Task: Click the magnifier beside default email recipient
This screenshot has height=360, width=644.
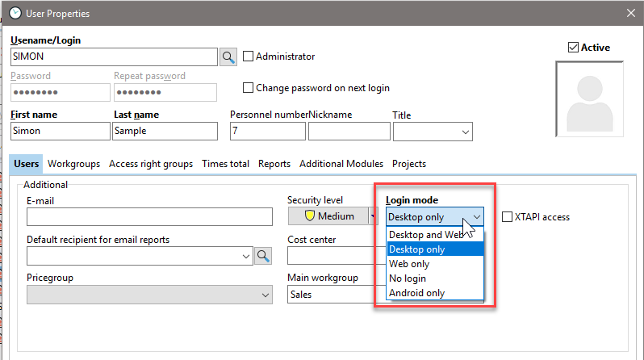Action: pos(263,256)
